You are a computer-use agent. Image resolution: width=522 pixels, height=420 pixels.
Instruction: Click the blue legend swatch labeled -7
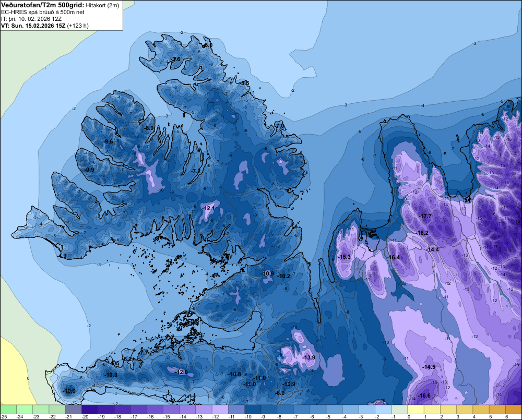302,409
